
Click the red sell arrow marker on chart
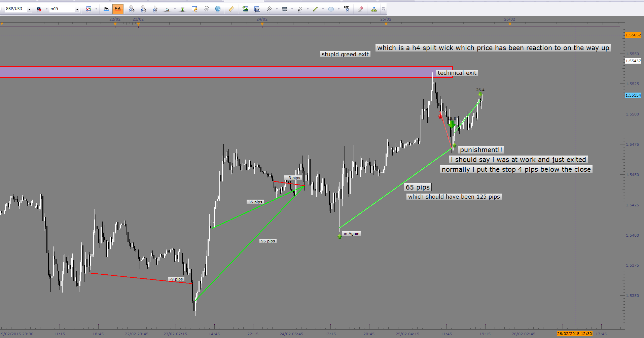(440, 115)
